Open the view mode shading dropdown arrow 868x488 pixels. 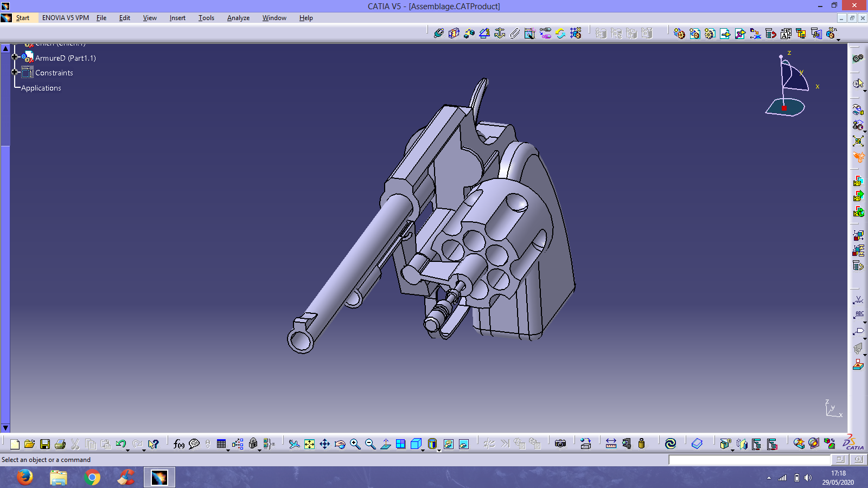point(439,450)
